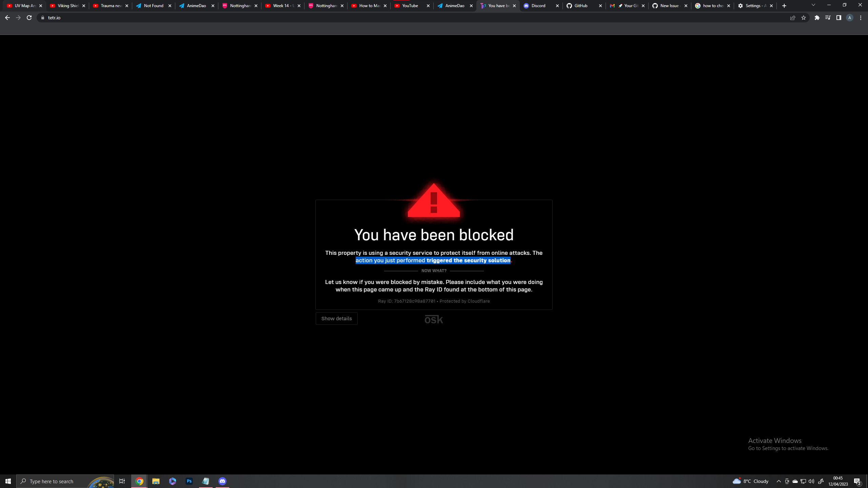This screenshot has width=868, height=488.
Task: Open the side panel icon
Action: tap(838, 17)
